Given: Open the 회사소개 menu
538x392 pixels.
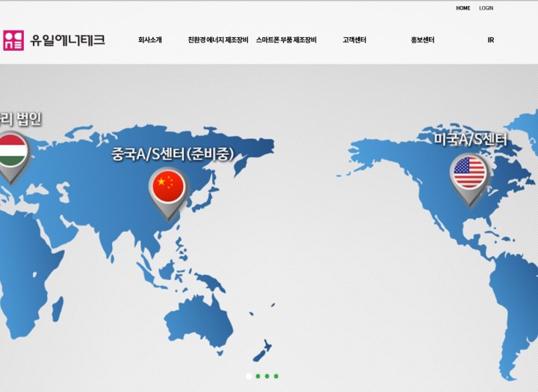Looking at the screenshot, I should (x=149, y=40).
